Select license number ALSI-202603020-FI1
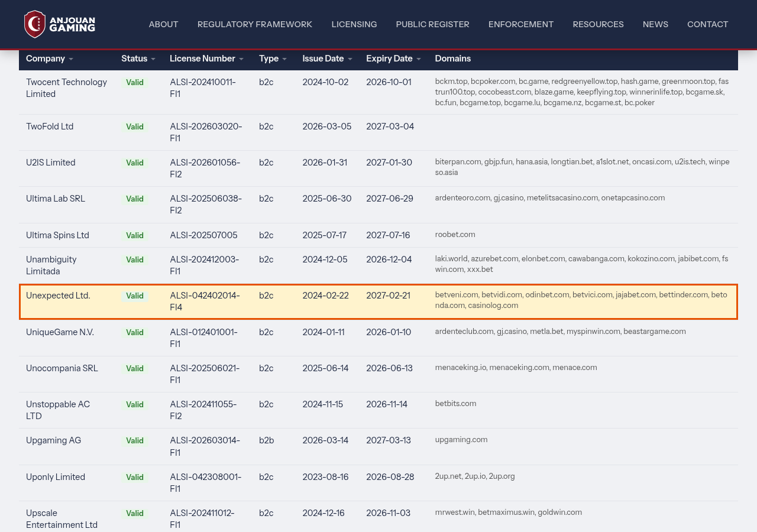This screenshot has height=532, width=757. coord(206,132)
